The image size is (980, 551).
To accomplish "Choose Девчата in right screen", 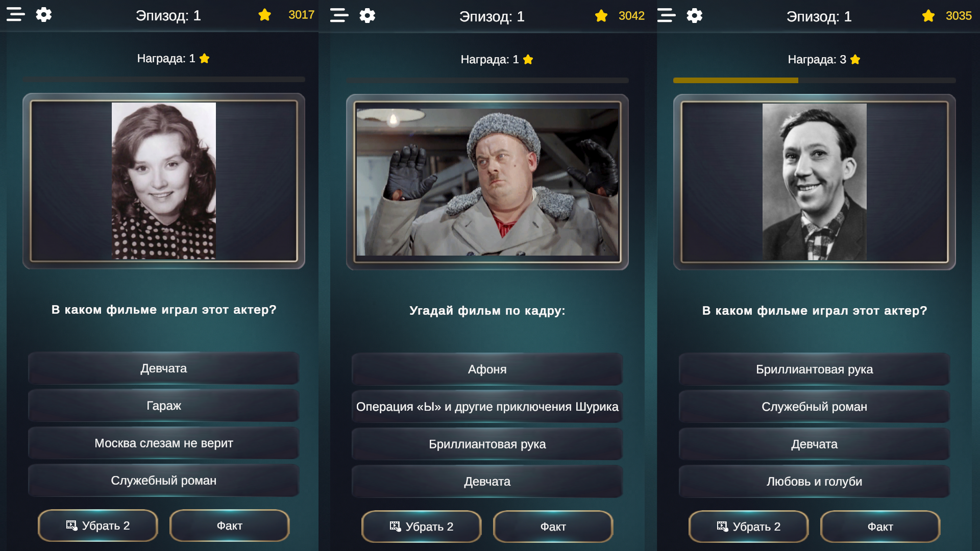I will (815, 444).
